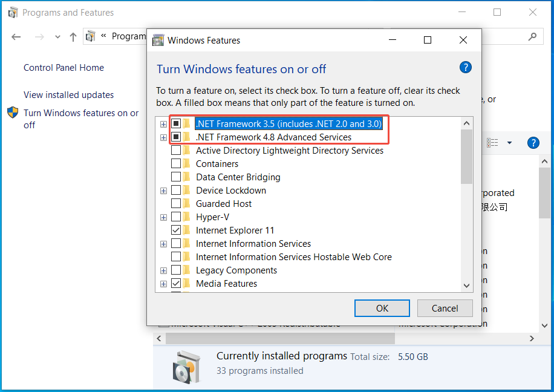This screenshot has width=554, height=392.
Task: Expand Internet Information Services node
Action: (x=163, y=243)
